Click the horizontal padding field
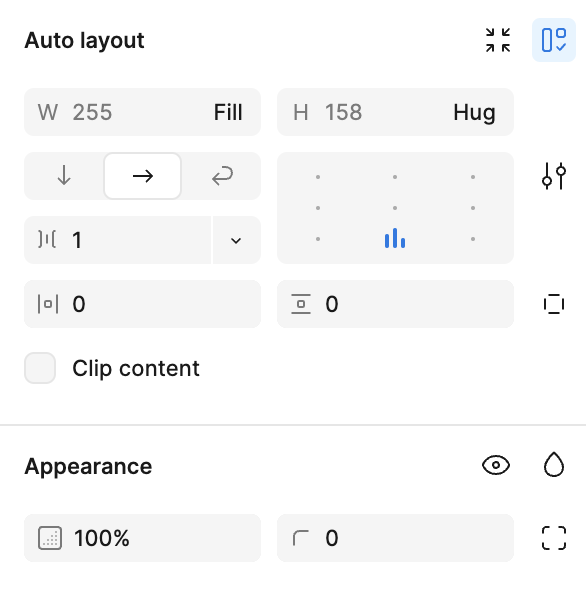This screenshot has width=586, height=590. 142,304
